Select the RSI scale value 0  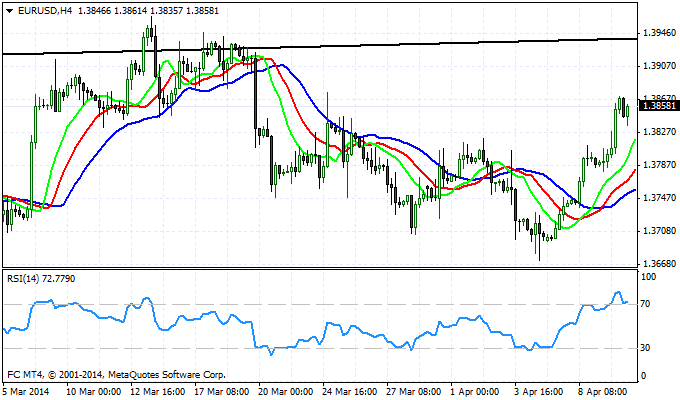[x=644, y=376]
